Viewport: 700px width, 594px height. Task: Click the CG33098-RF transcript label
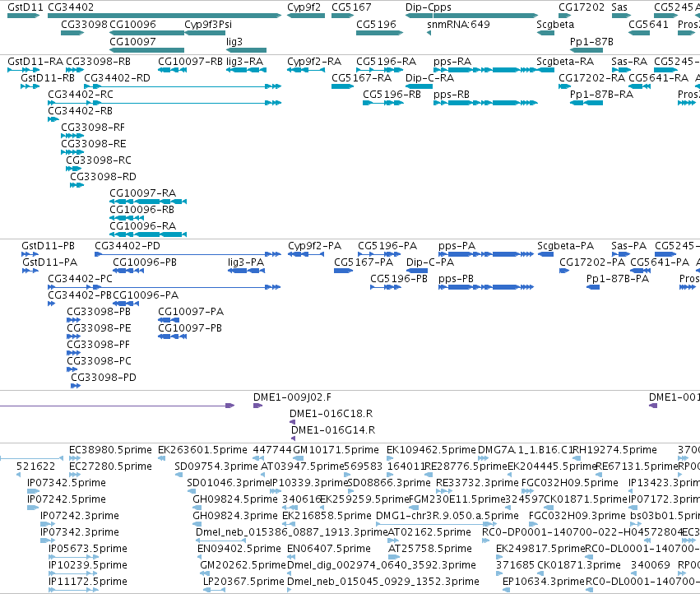(93, 127)
